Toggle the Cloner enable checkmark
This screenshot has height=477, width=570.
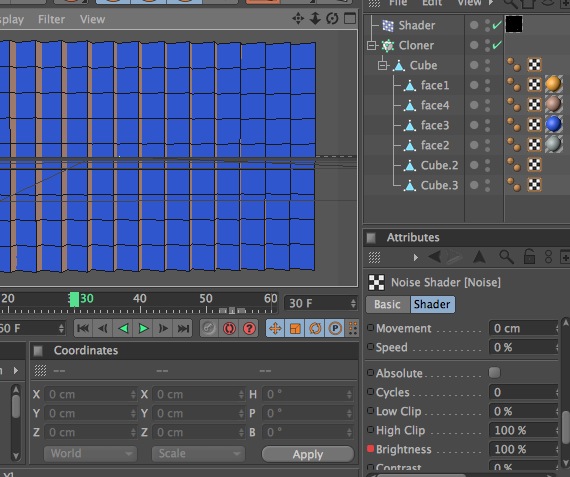pyautogui.click(x=497, y=45)
